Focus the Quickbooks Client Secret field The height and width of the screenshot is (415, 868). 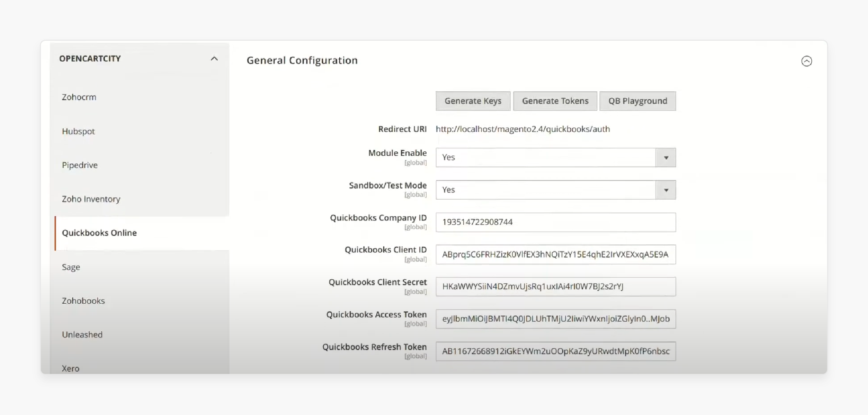(x=556, y=287)
